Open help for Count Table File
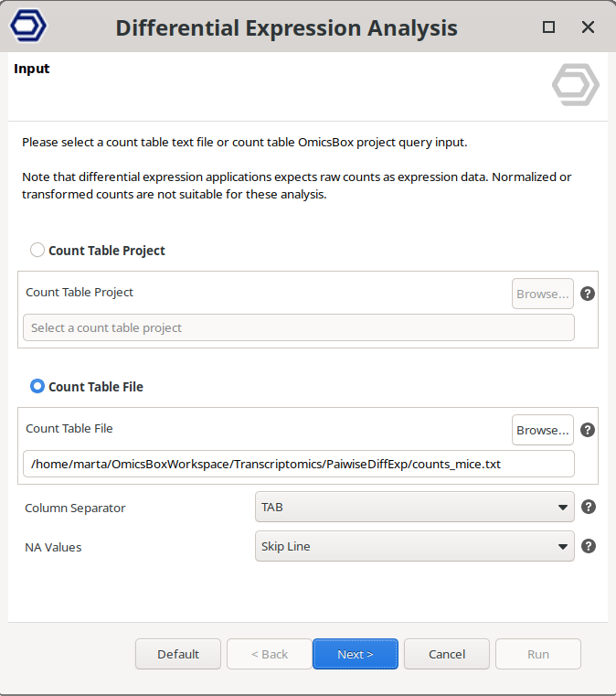The height and width of the screenshot is (696, 616). 588,430
